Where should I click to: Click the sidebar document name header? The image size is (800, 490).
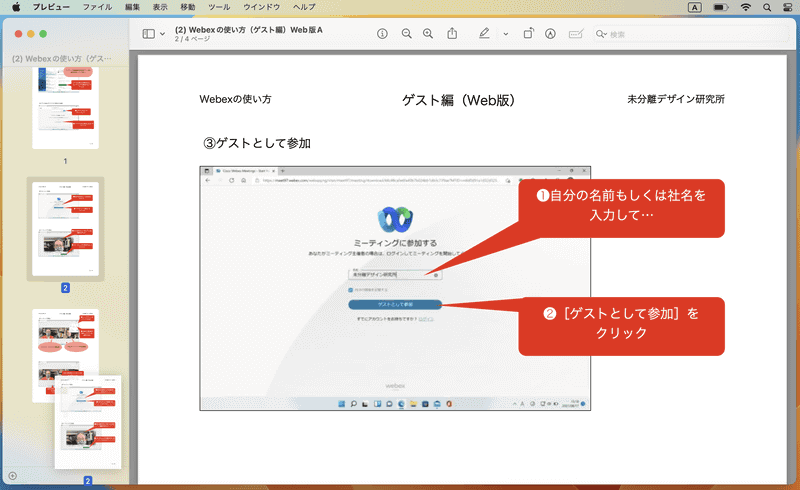[62, 58]
